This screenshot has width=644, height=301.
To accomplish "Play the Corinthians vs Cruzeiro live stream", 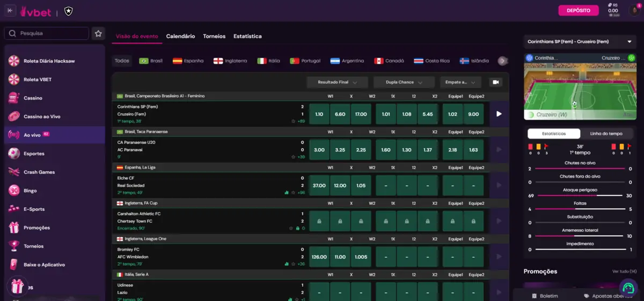I will (499, 114).
